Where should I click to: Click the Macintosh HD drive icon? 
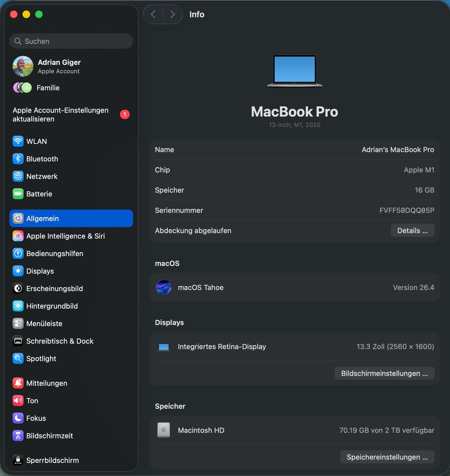point(164,430)
